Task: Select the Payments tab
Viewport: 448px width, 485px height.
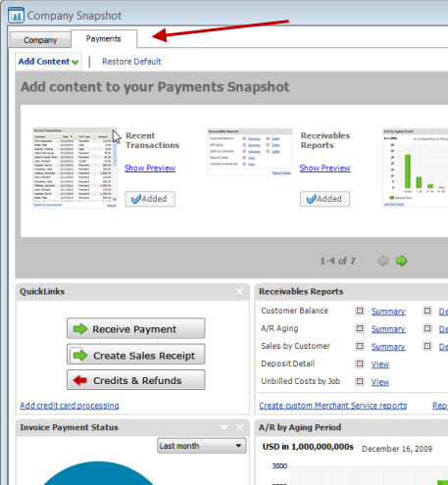Action: click(x=104, y=39)
